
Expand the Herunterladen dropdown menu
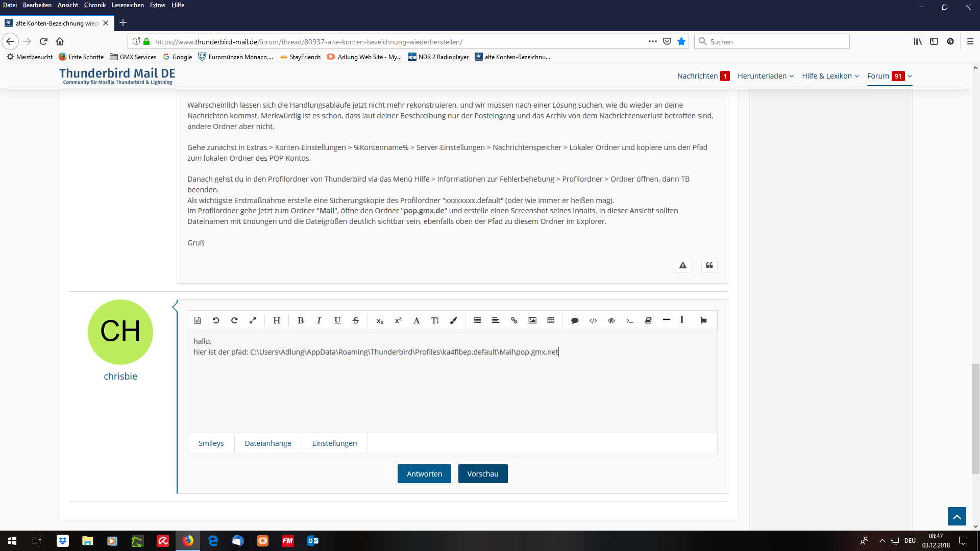point(766,76)
